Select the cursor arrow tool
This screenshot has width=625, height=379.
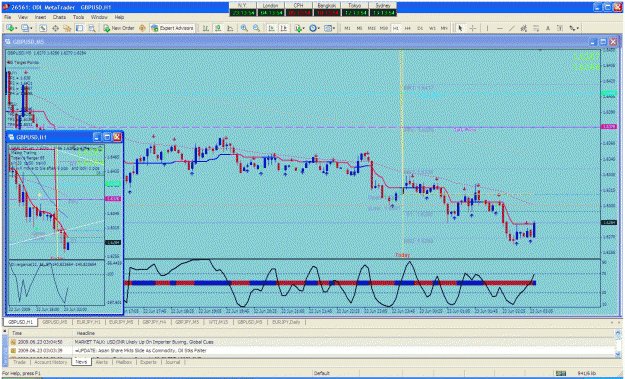[x=460, y=28]
